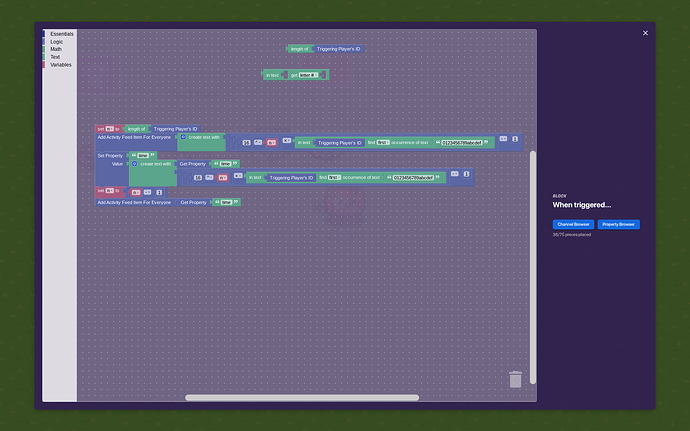690x431 pixels.
Task: Open variable dropdown in second 'set n to' block
Action: [110, 191]
